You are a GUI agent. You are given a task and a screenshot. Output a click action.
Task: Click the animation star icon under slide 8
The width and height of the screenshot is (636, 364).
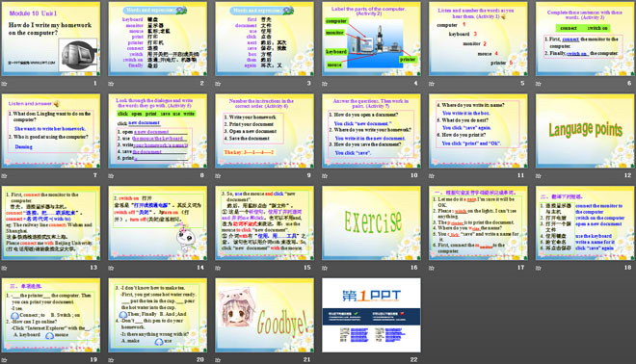coord(111,176)
